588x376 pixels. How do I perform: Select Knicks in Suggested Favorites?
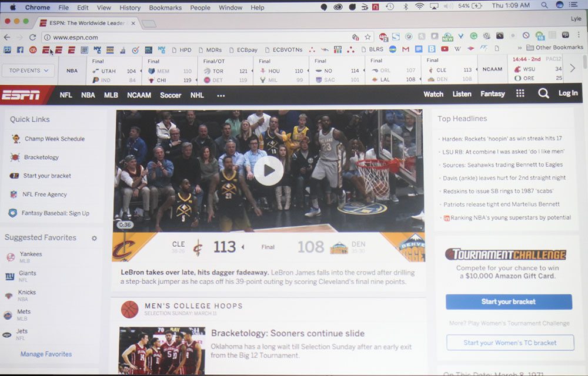point(27,292)
